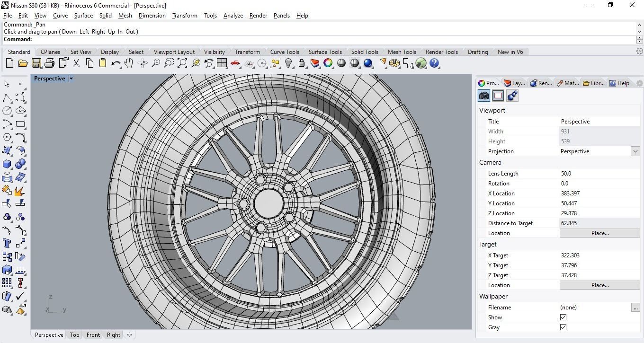Print with the printer icon

tap(49, 63)
